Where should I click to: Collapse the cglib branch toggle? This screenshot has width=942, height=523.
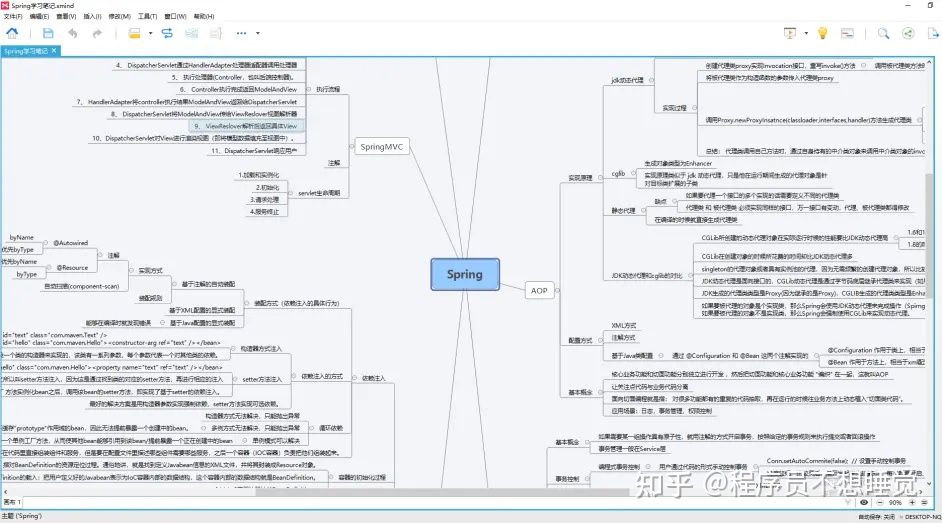(x=633, y=174)
